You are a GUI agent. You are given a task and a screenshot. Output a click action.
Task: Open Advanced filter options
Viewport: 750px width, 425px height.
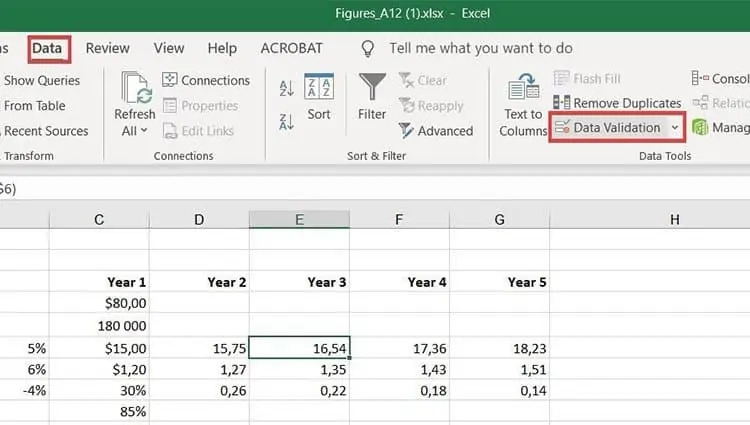tap(436, 131)
